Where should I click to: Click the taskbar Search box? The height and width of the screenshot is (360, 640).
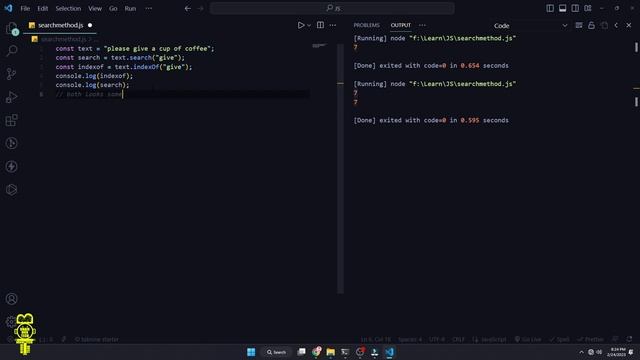pyautogui.click(x=276, y=352)
